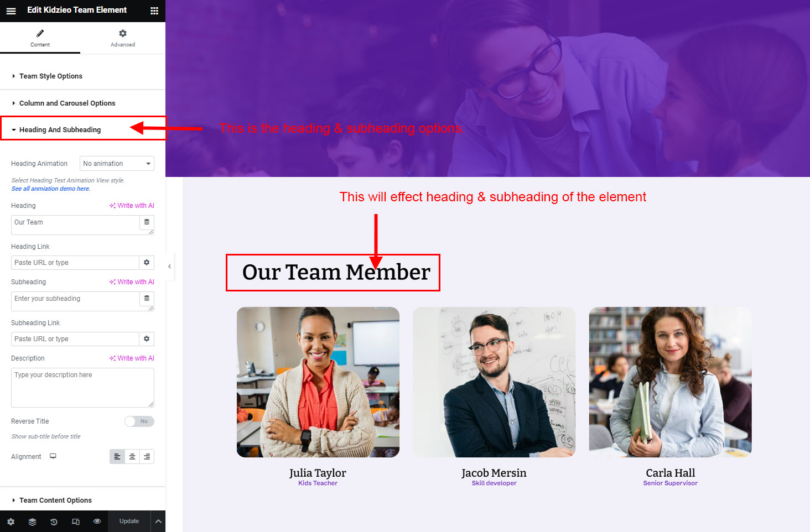Open link options gear for Heading Link

(147, 263)
